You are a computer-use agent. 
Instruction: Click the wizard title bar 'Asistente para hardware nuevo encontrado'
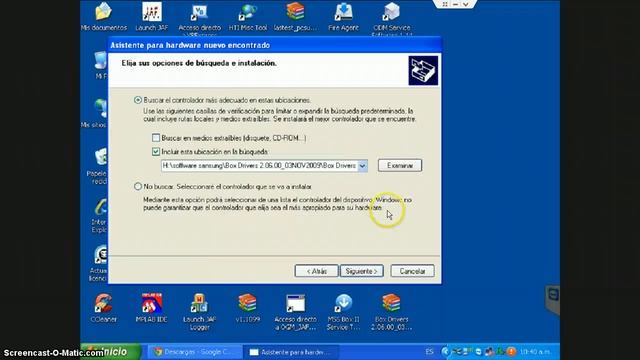point(274,45)
